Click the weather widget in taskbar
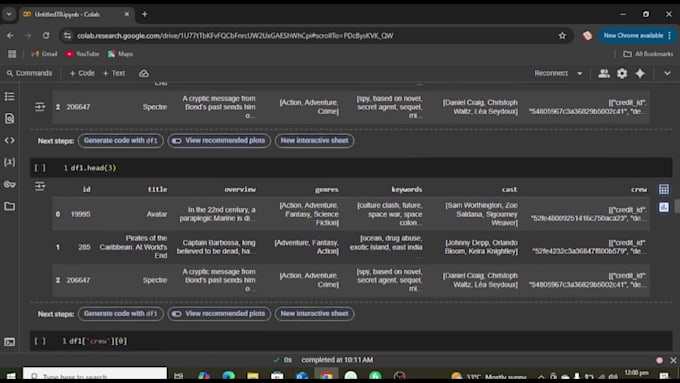This screenshot has height=383, width=680. (489, 376)
